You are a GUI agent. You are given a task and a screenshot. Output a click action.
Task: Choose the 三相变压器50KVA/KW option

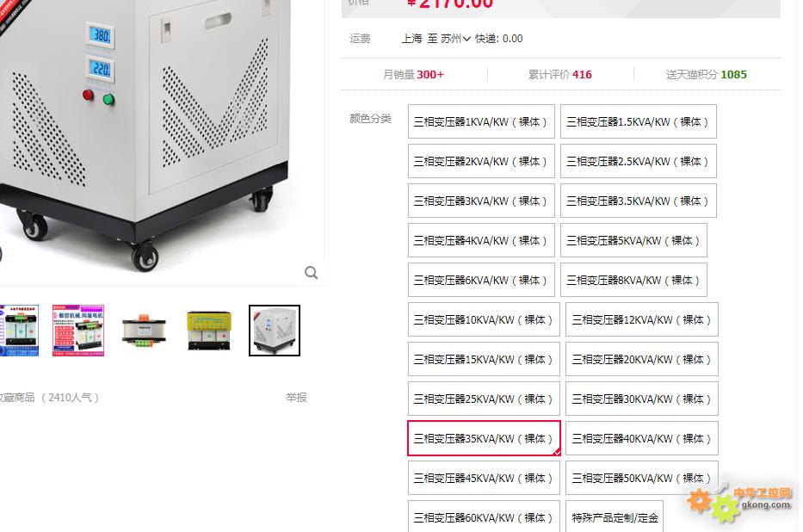642,479
